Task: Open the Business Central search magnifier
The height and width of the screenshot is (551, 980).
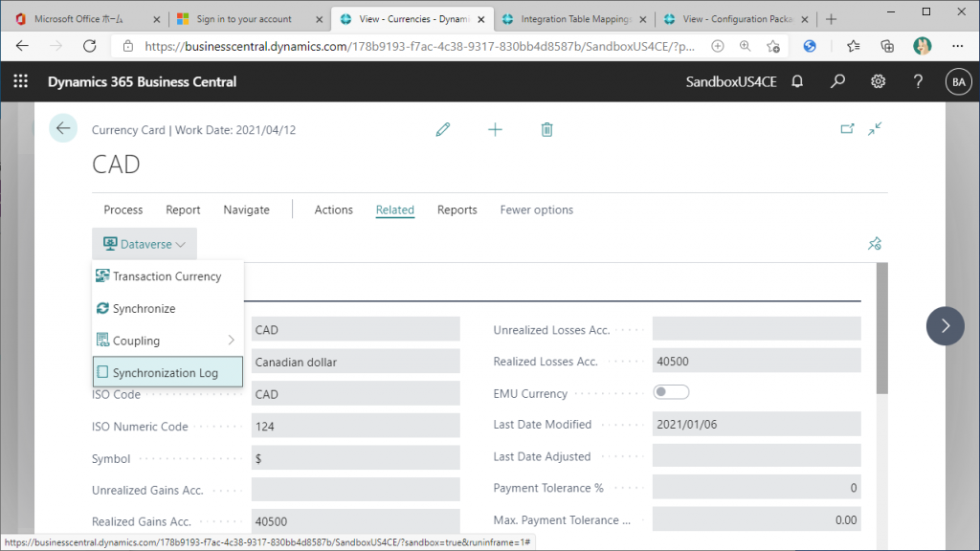Action: coord(837,81)
